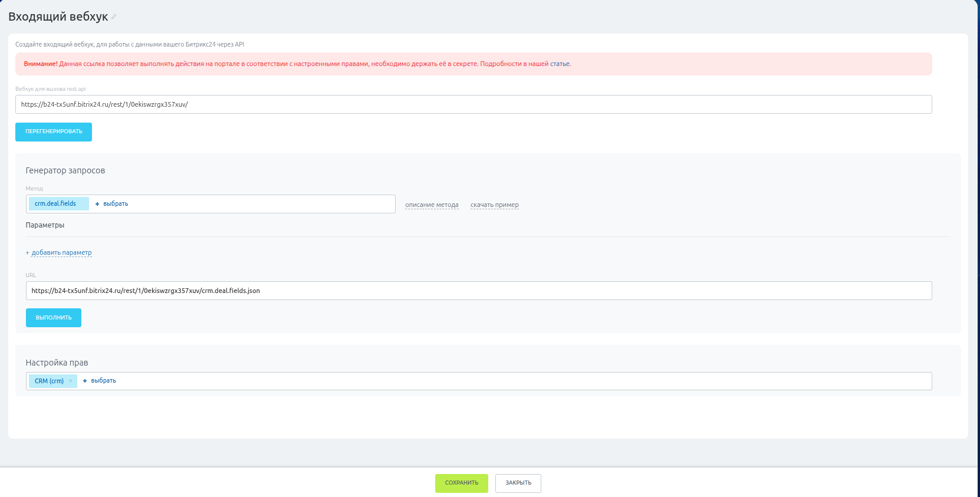Focus the generated request URL field
The height and width of the screenshot is (497, 980).
tap(472, 291)
